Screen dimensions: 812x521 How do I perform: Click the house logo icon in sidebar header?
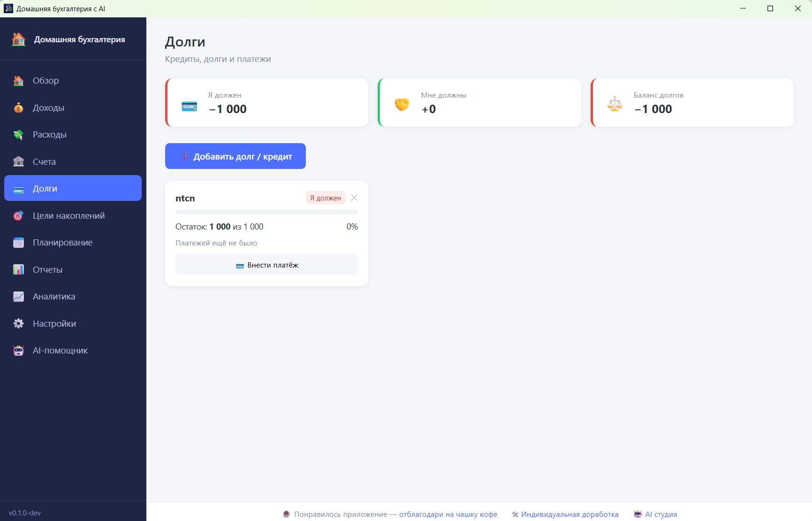(19, 39)
